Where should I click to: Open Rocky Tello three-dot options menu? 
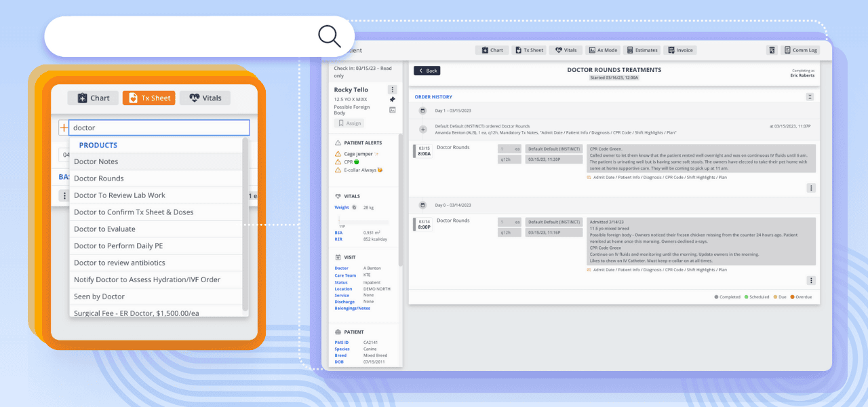[392, 90]
